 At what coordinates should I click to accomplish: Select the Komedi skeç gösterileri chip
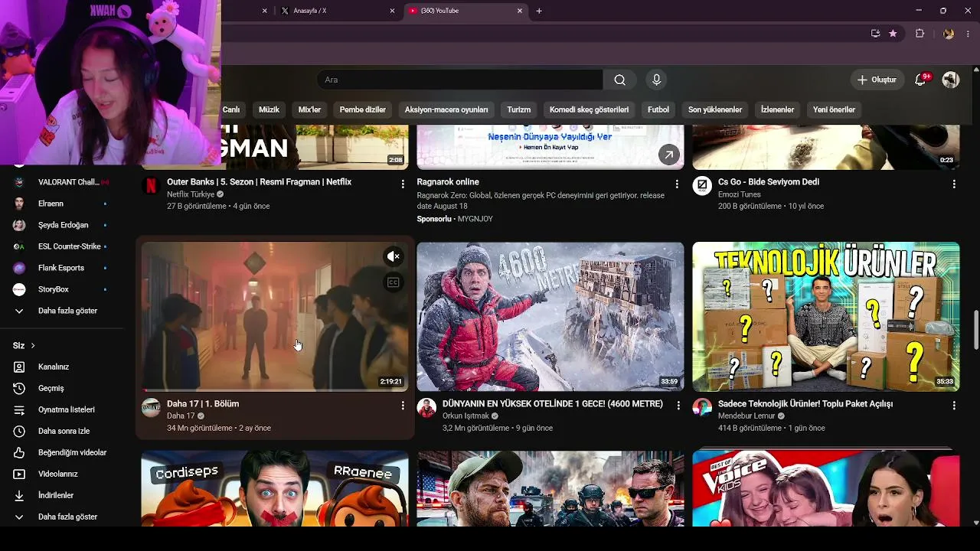[589, 109]
